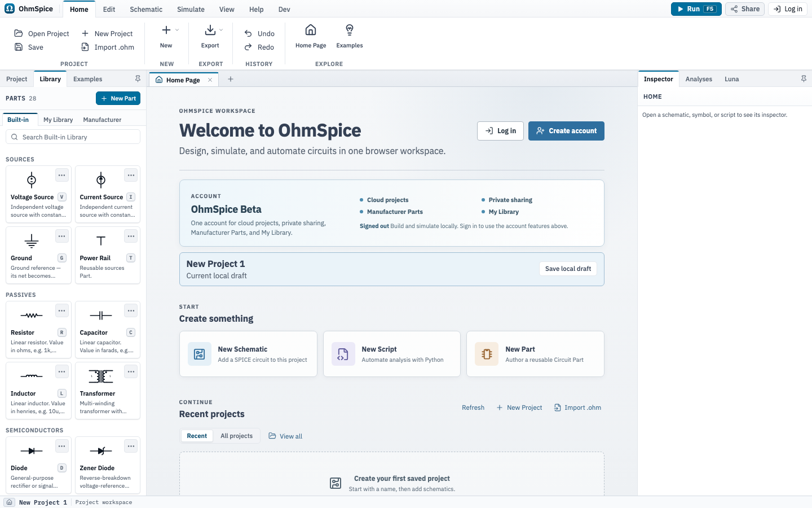Open the Examples lightbulb icon in ribbon

pos(350,30)
